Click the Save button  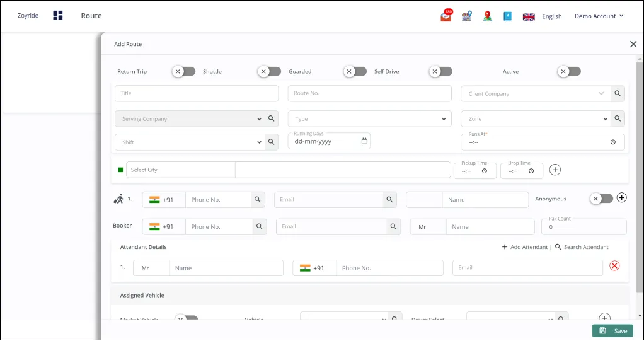click(x=612, y=331)
